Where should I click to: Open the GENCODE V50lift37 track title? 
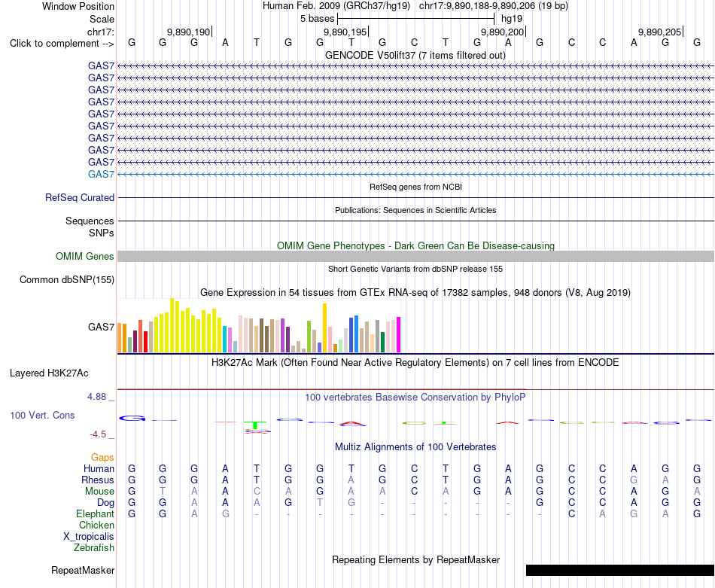415,55
